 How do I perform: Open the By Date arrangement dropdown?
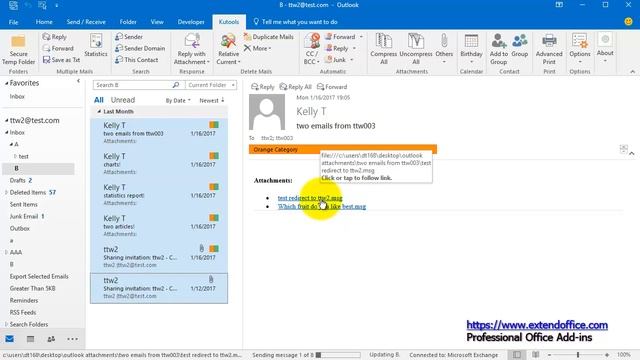[178, 100]
